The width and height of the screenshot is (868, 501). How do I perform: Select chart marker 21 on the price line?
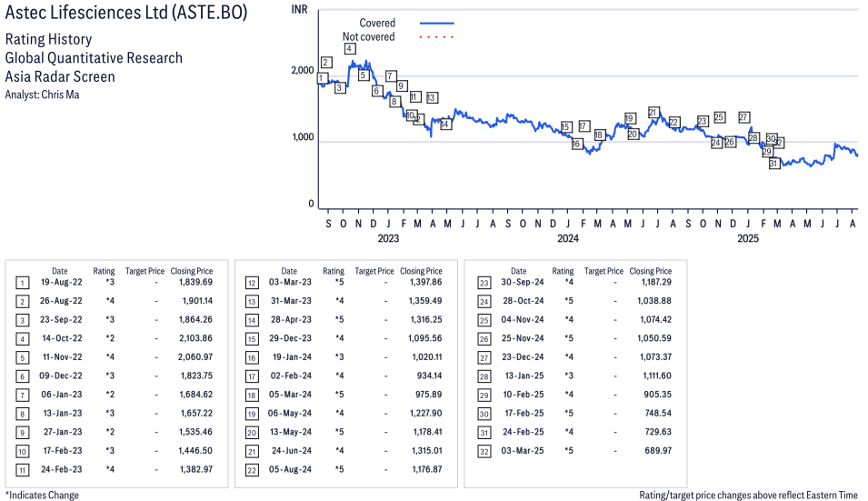click(x=653, y=113)
